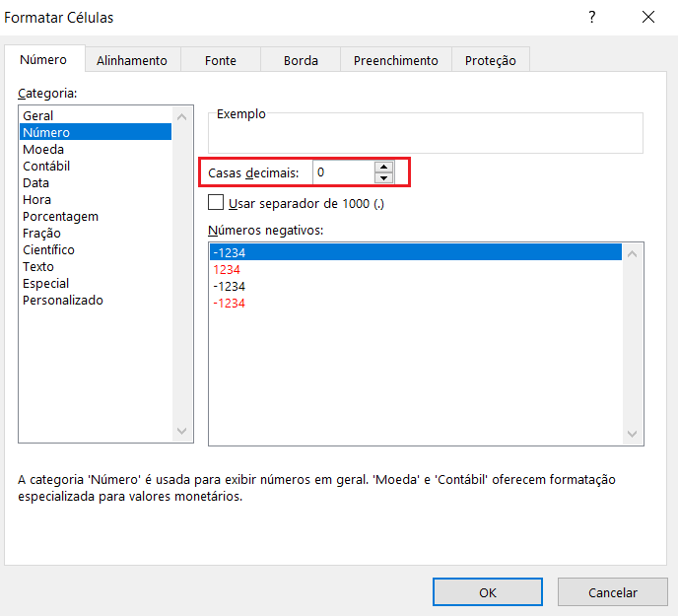
Task: Select the Número tab
Action: pyautogui.click(x=43, y=59)
